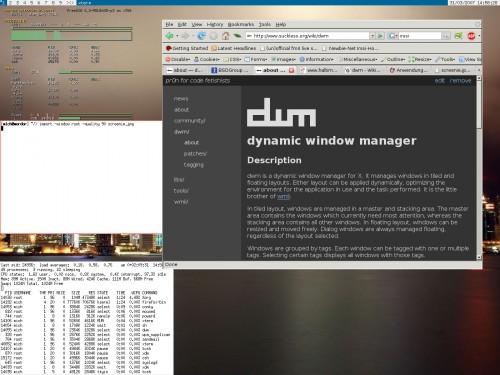Switch to the BSDGroup tab
The width and height of the screenshot is (500, 375).
point(231,70)
